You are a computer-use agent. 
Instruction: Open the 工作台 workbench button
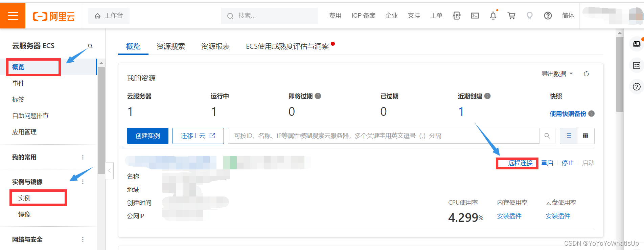[109, 16]
